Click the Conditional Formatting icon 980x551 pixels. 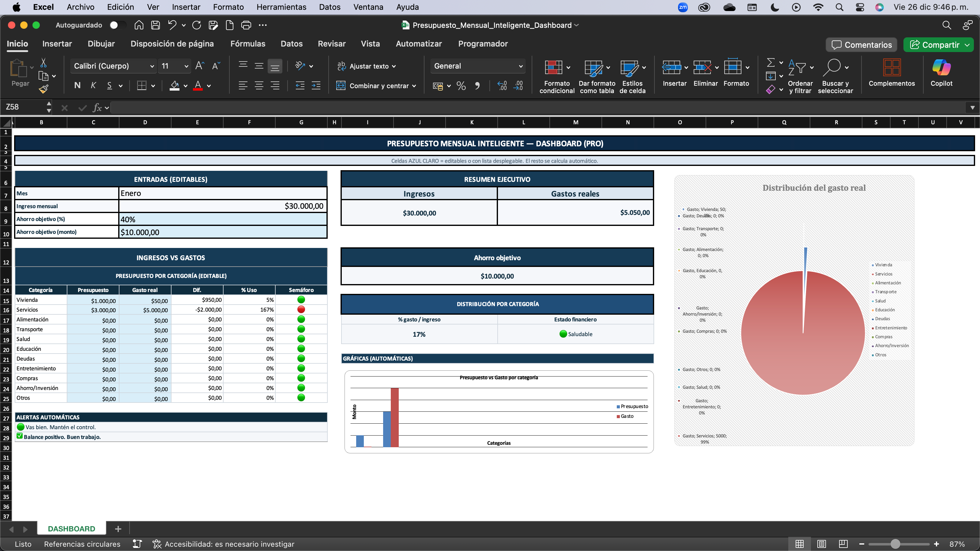point(553,68)
